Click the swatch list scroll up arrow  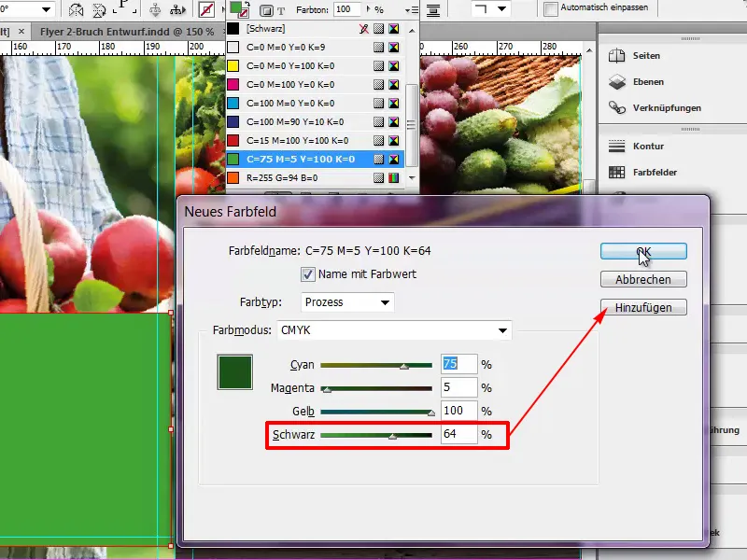pyautogui.click(x=412, y=31)
